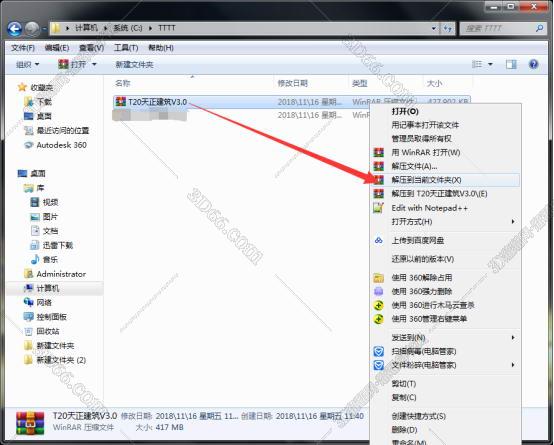Select Administrator in sidebar tree
Image resolution: width=554 pixels, height=445 pixels.
(x=61, y=274)
